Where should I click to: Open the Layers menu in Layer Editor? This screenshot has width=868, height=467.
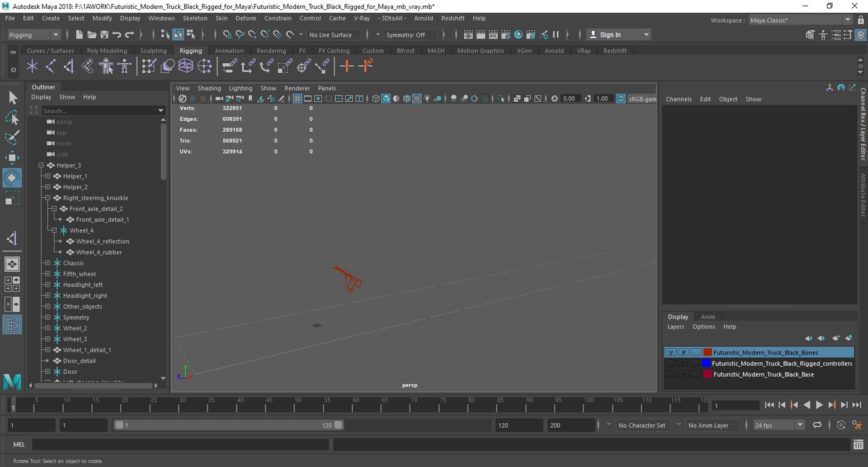(675, 327)
